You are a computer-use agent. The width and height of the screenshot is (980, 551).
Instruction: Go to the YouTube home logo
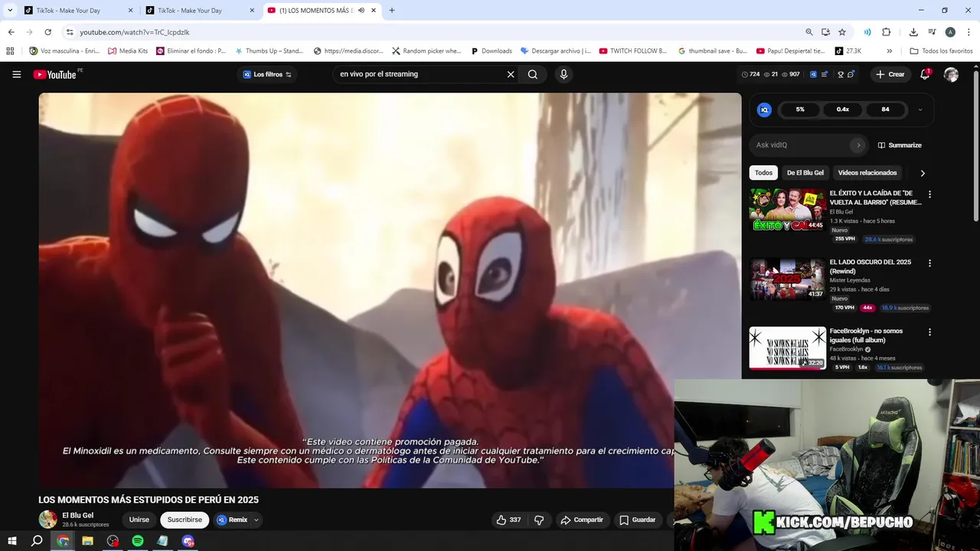coord(55,74)
